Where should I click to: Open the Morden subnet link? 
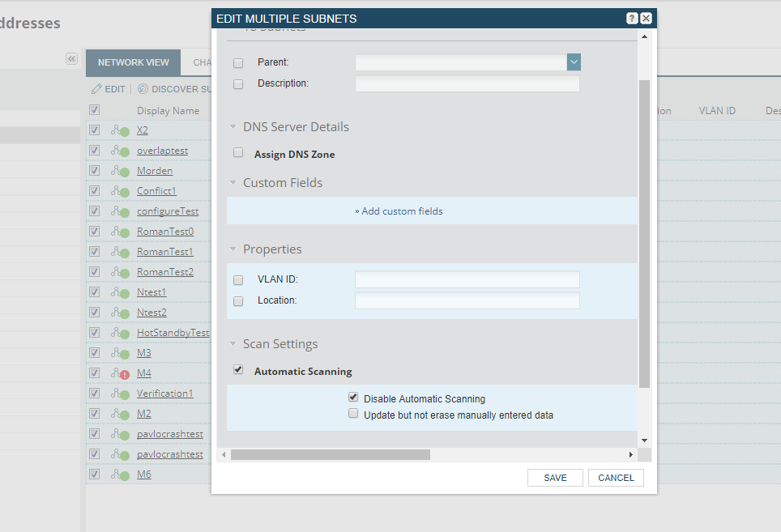coord(155,171)
